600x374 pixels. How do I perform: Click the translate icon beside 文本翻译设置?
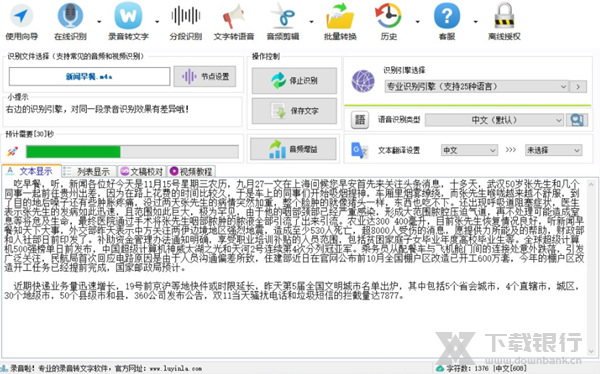(359, 150)
